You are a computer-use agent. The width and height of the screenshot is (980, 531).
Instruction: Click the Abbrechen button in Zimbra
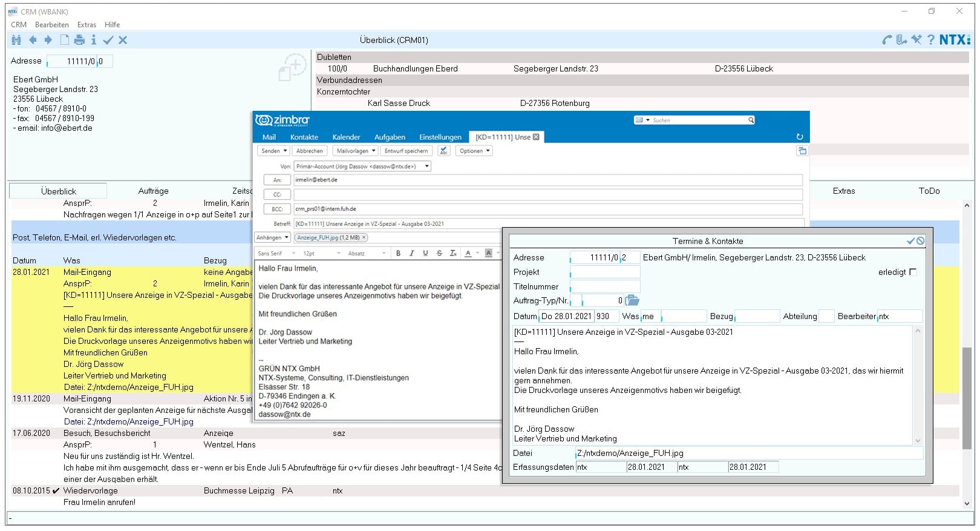310,151
